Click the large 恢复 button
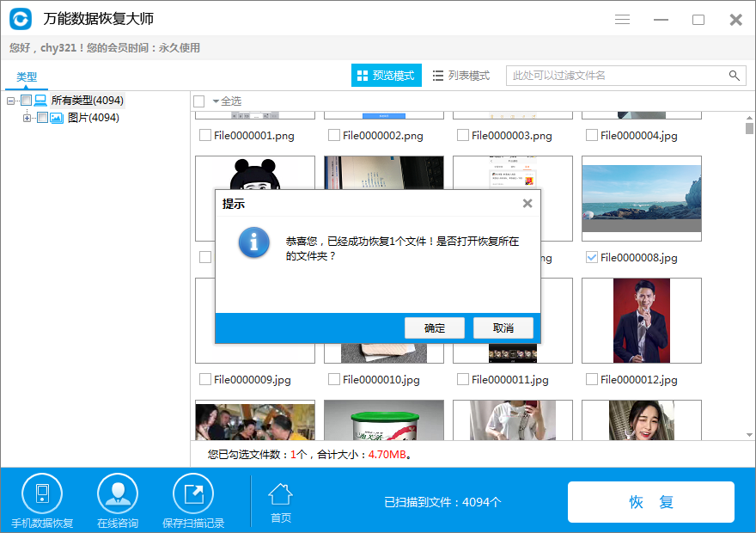The image size is (756, 533). [651, 502]
